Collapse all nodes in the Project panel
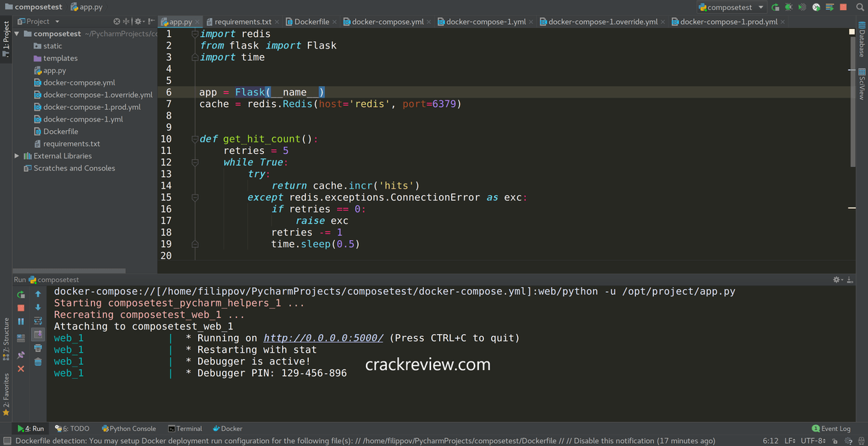This screenshot has height=446, width=868. point(126,22)
